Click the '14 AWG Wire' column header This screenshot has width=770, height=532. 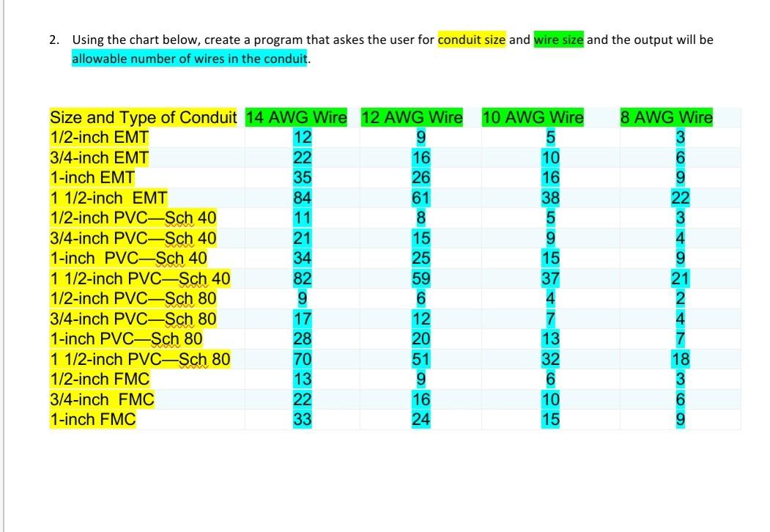pos(297,117)
